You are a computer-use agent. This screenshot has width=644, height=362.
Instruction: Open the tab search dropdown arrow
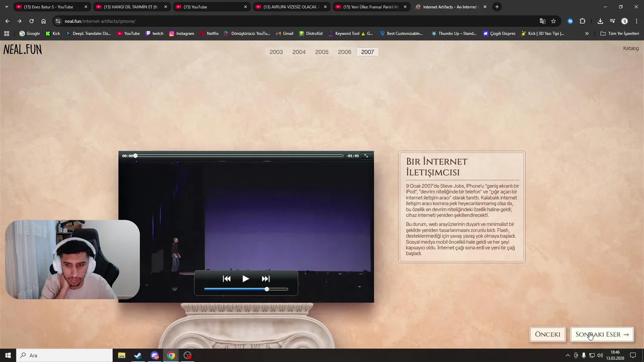6,7
